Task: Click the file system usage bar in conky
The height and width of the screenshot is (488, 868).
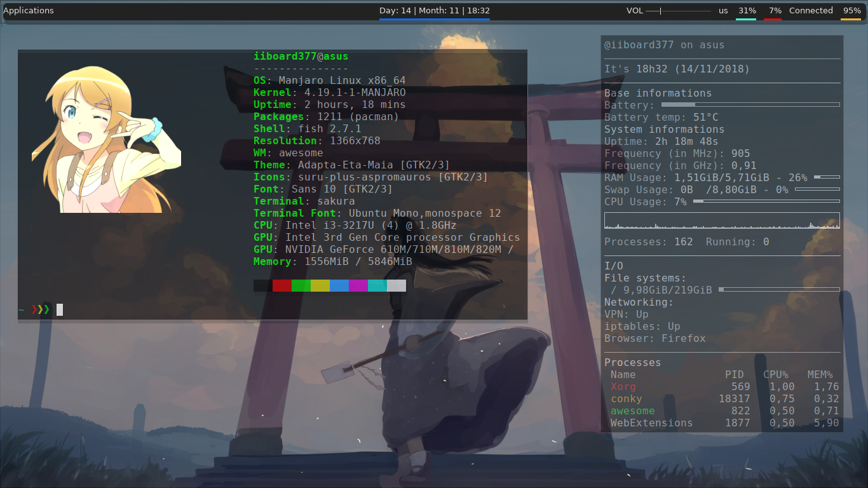Action: 779,290
